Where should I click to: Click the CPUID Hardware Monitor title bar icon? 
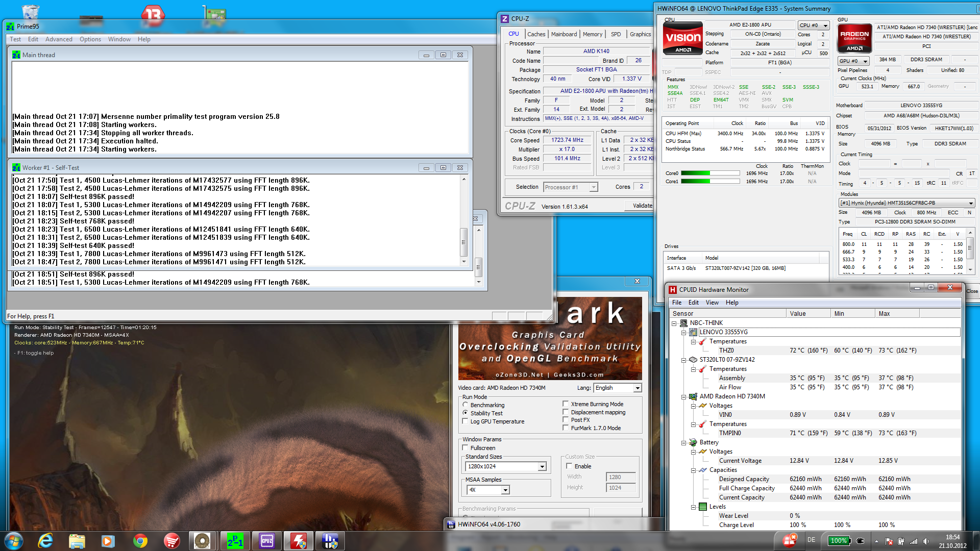pos(673,290)
